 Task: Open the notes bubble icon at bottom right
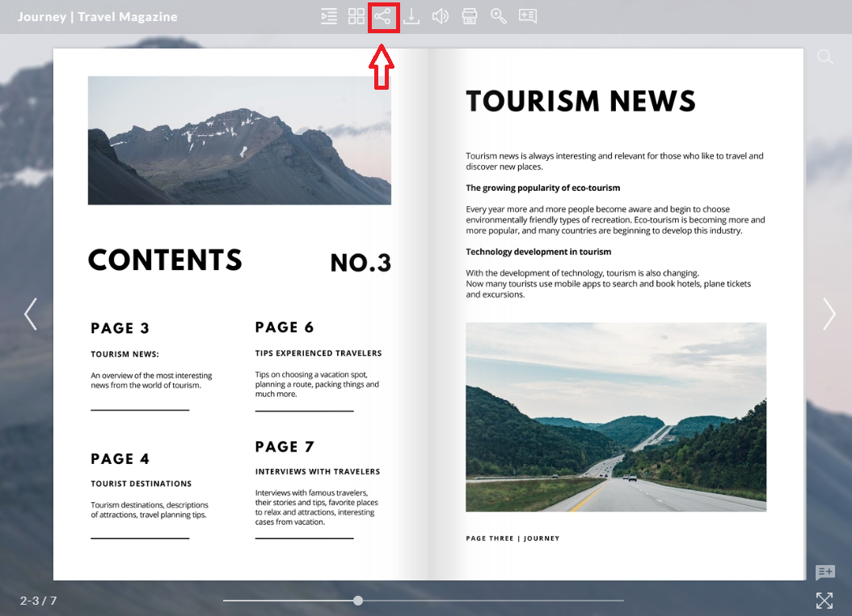(x=825, y=572)
